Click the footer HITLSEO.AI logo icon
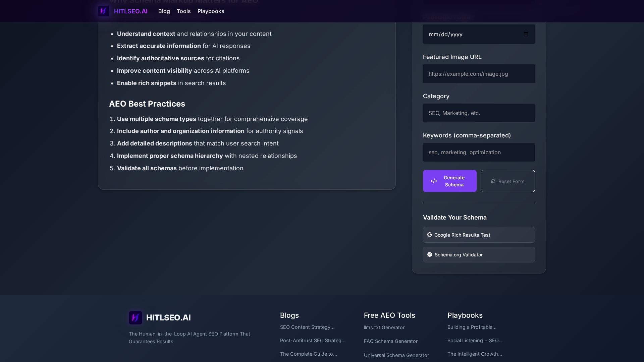 (135, 317)
